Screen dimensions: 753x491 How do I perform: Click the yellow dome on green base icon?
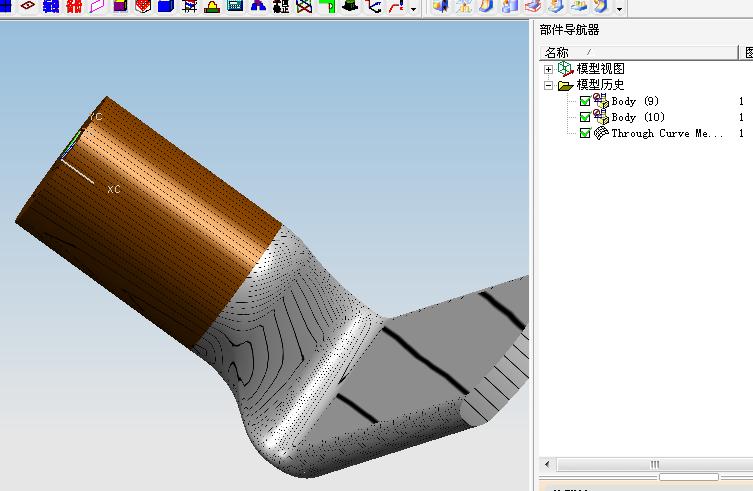pos(212,6)
